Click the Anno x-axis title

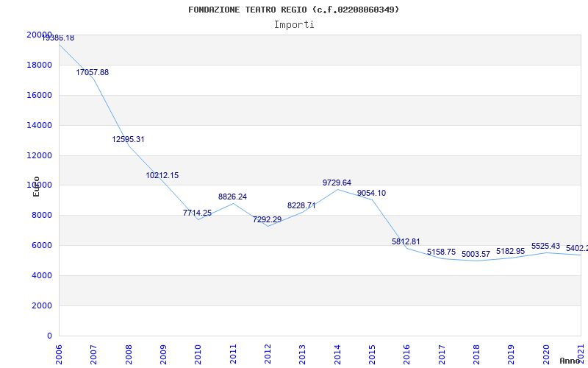[570, 361]
